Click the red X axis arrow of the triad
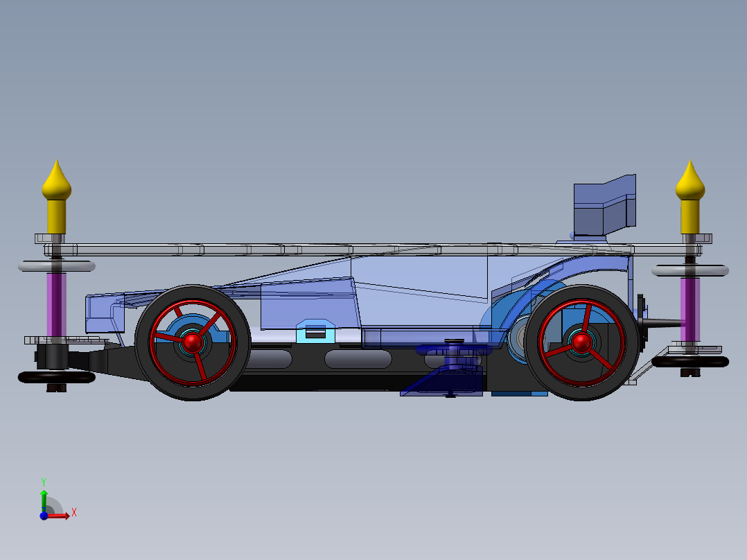 (x=59, y=516)
